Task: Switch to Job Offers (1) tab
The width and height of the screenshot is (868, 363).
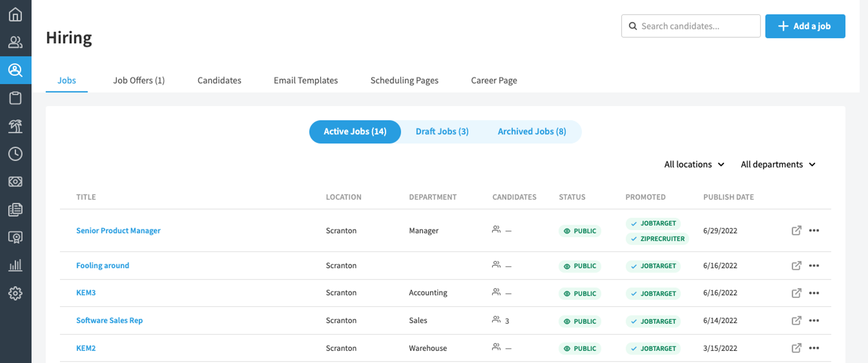Action: tap(139, 80)
